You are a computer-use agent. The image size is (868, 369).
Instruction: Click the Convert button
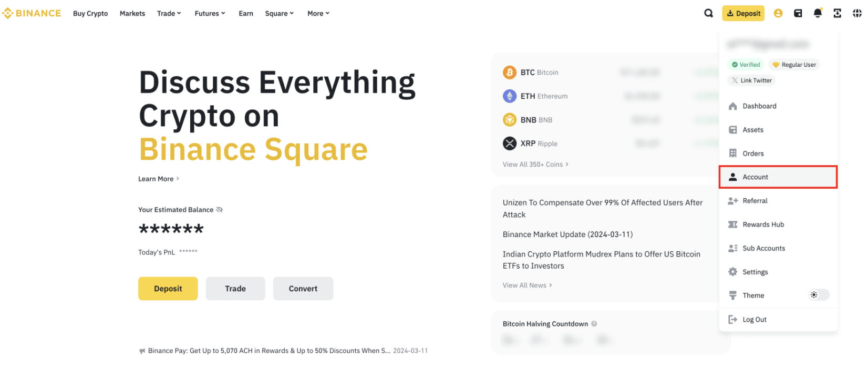(x=303, y=289)
